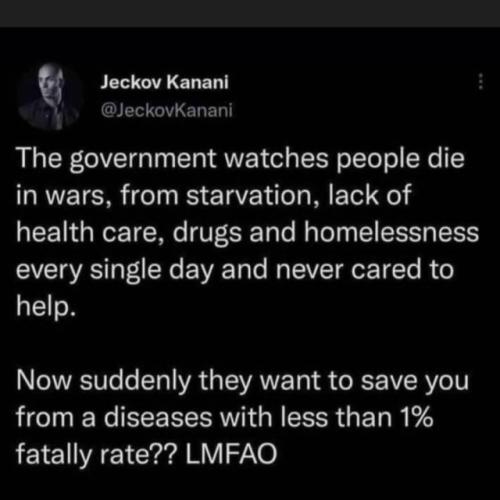Click the phrase 'fatally rate??' in last line
Screen dimensions: 500x500
click(95, 454)
